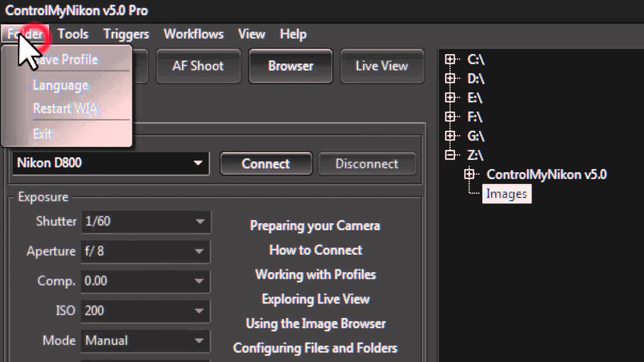Select the C:\ drive label

475,59
